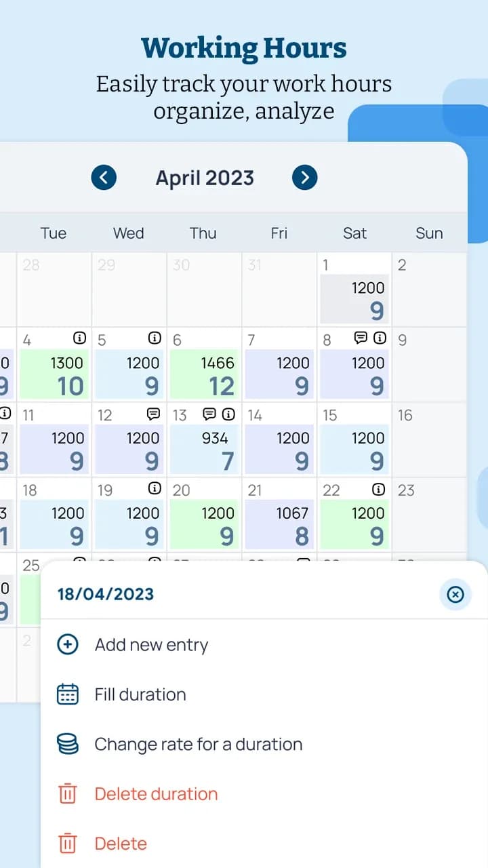Close the 18/04/2023 popup
The image size is (488, 868).
455,595
